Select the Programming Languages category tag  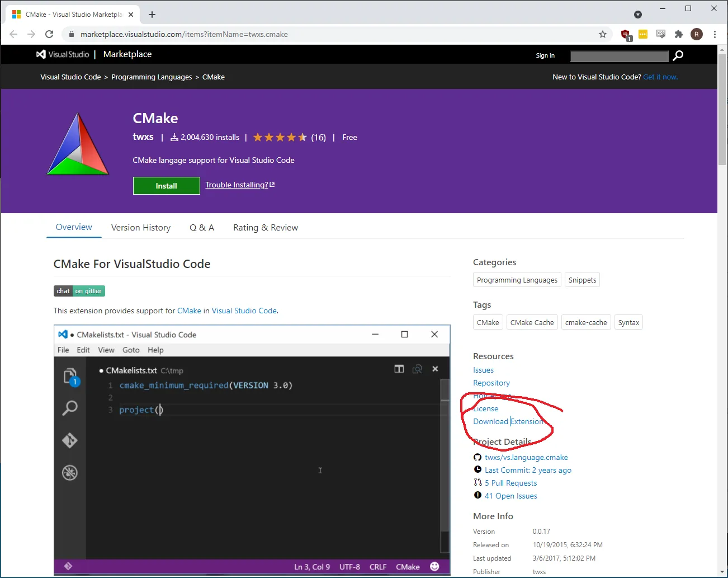[517, 280]
